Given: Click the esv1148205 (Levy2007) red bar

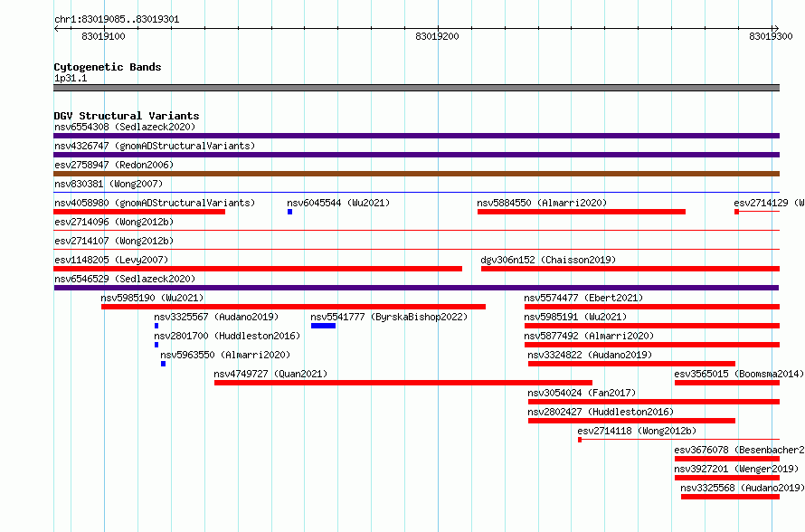Looking at the screenshot, I should (258, 269).
